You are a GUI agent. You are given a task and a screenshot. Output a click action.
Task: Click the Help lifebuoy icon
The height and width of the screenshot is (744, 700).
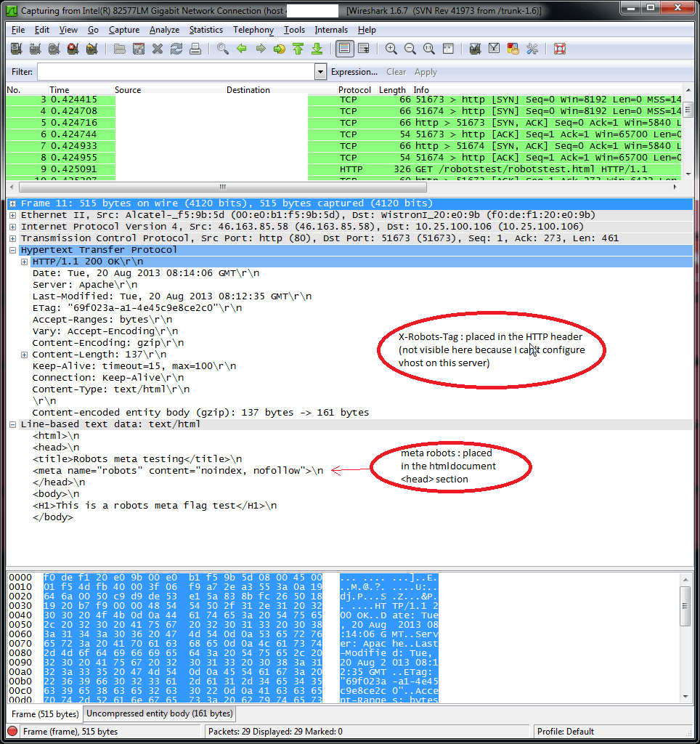559,49
